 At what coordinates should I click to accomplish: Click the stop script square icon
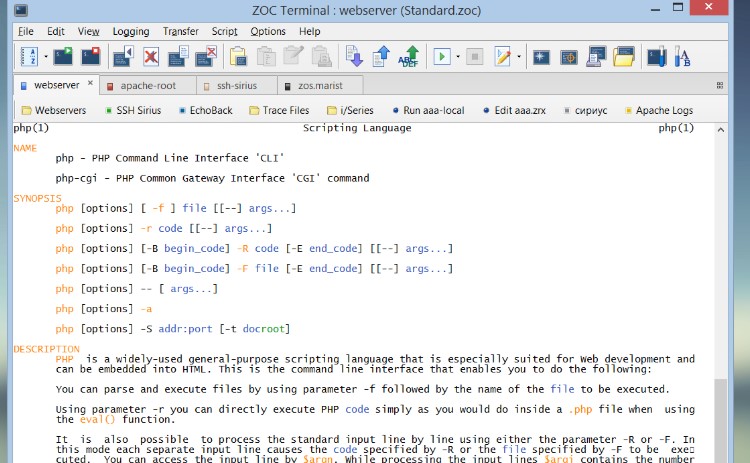[x=474, y=57]
